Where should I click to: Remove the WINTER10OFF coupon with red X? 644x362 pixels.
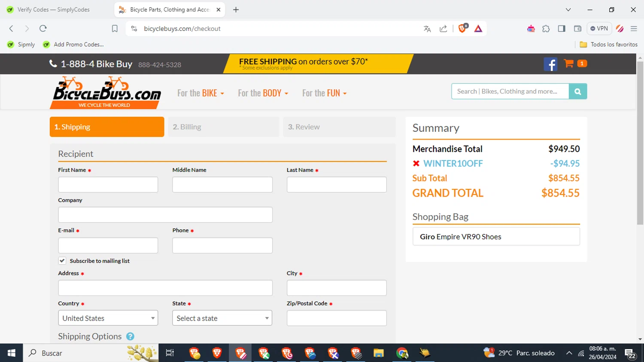pos(416,164)
